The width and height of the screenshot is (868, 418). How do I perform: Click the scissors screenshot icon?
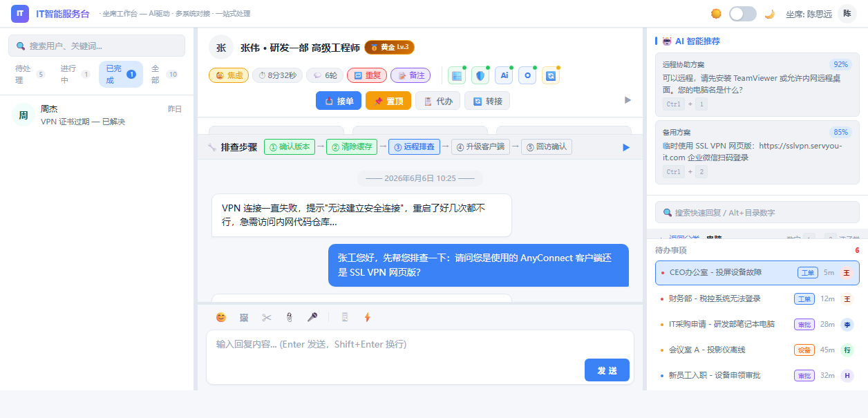pyautogui.click(x=267, y=317)
